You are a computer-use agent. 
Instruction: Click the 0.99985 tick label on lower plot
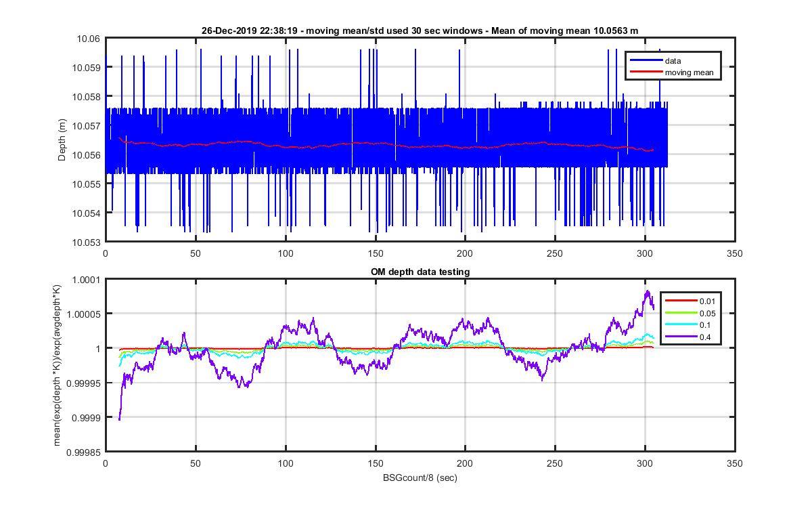pyautogui.click(x=85, y=452)
